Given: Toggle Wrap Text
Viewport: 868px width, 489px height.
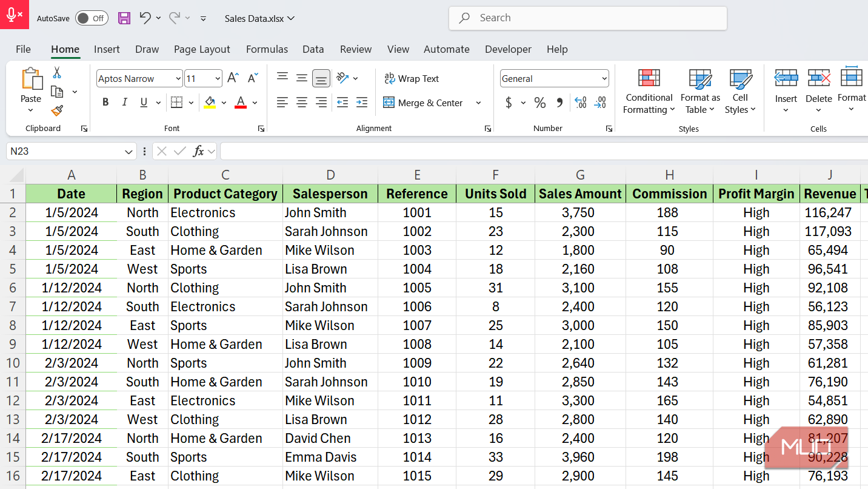Looking at the screenshot, I should [x=412, y=78].
